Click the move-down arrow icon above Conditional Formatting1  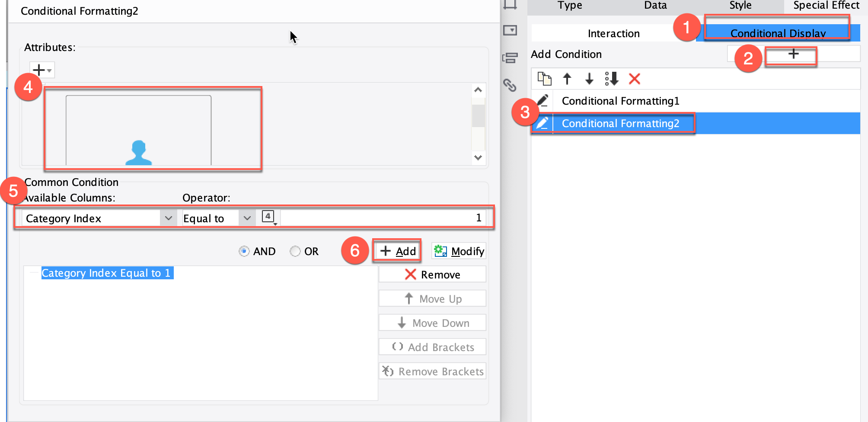pos(589,79)
